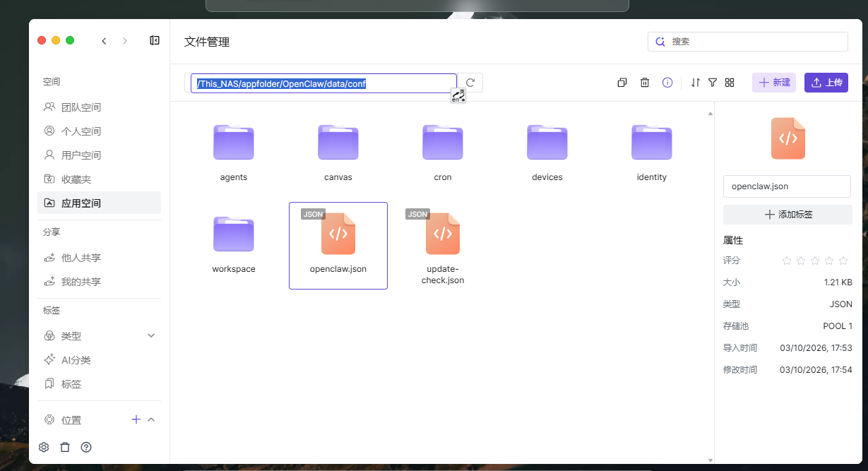
Task: Select 个人空间 in the sidebar
Action: point(81,131)
